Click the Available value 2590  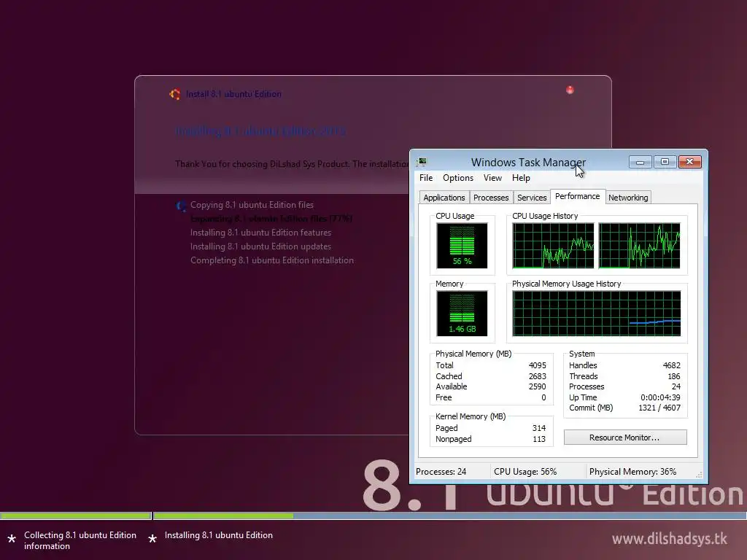538,386
